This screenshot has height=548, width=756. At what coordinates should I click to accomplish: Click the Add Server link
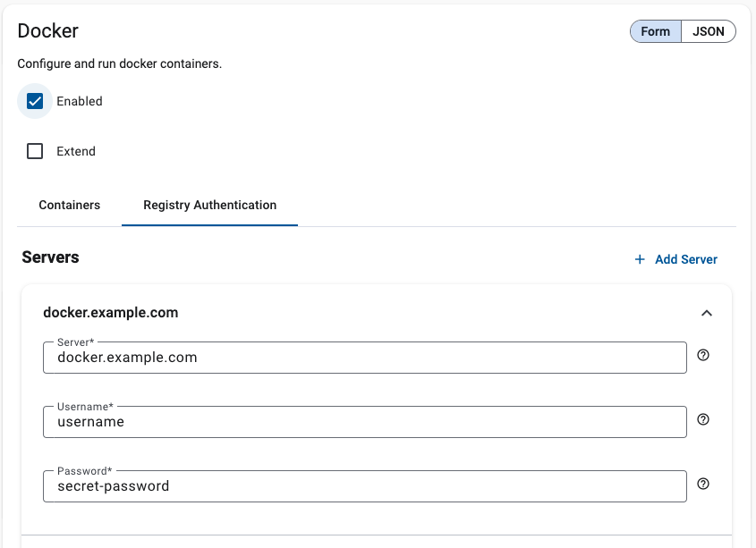click(685, 259)
